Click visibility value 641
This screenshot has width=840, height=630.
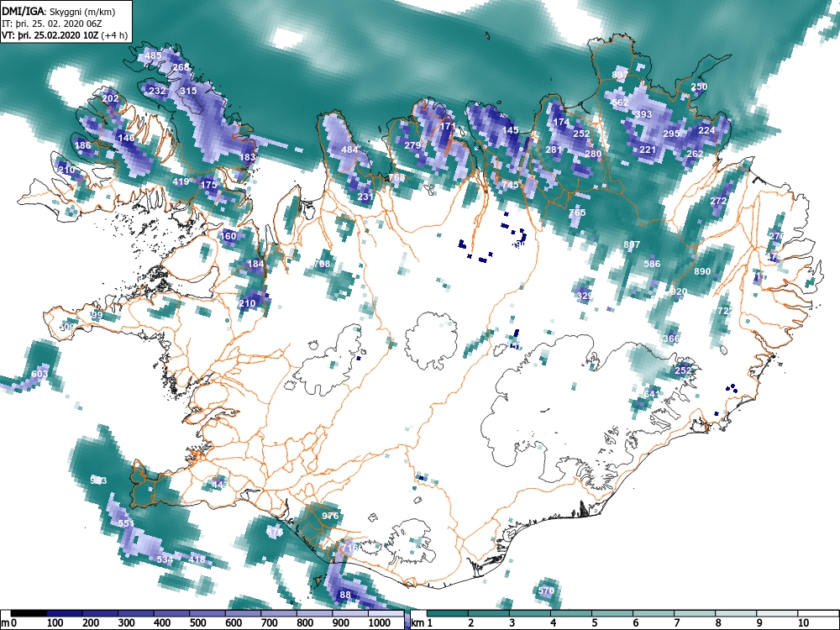pyautogui.click(x=652, y=394)
